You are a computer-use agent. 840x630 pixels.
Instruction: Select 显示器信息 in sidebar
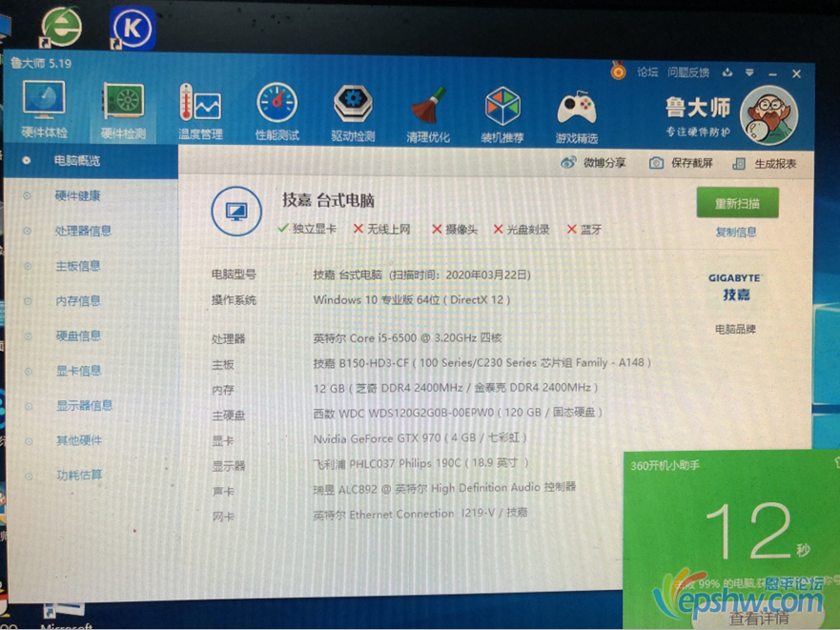85,405
